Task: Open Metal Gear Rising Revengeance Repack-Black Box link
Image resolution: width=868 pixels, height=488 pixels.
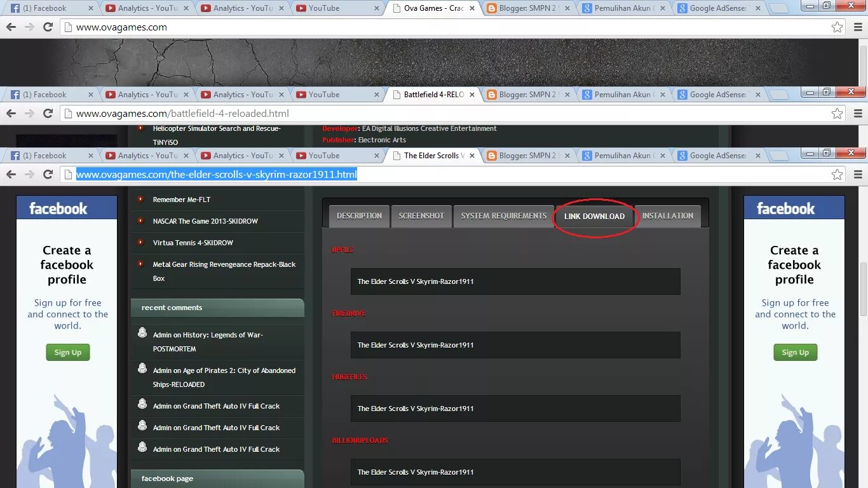Action: click(x=224, y=271)
